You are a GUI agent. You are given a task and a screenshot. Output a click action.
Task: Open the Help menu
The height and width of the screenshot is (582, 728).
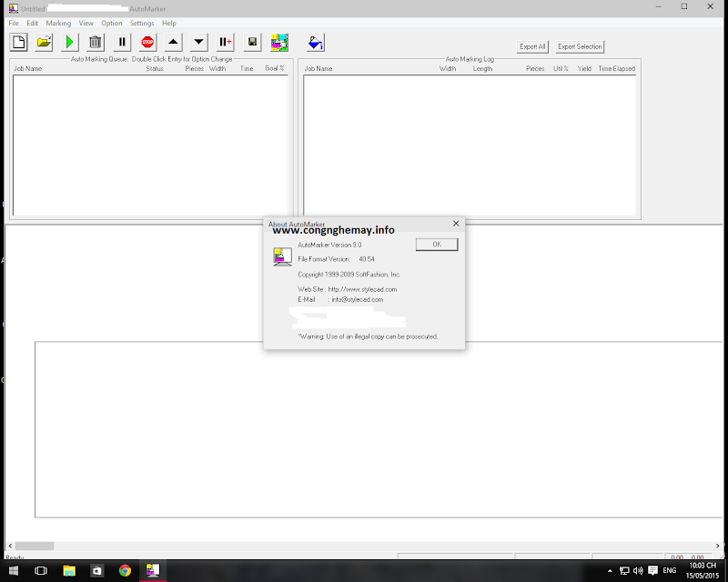click(x=169, y=24)
